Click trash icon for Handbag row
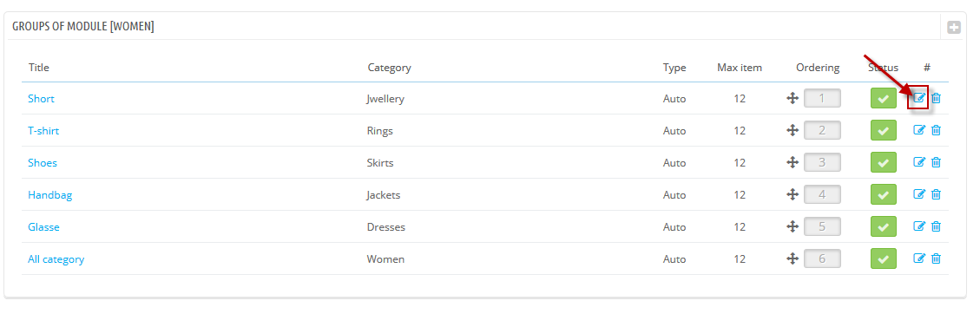The height and width of the screenshot is (314, 980). pyautogui.click(x=936, y=194)
